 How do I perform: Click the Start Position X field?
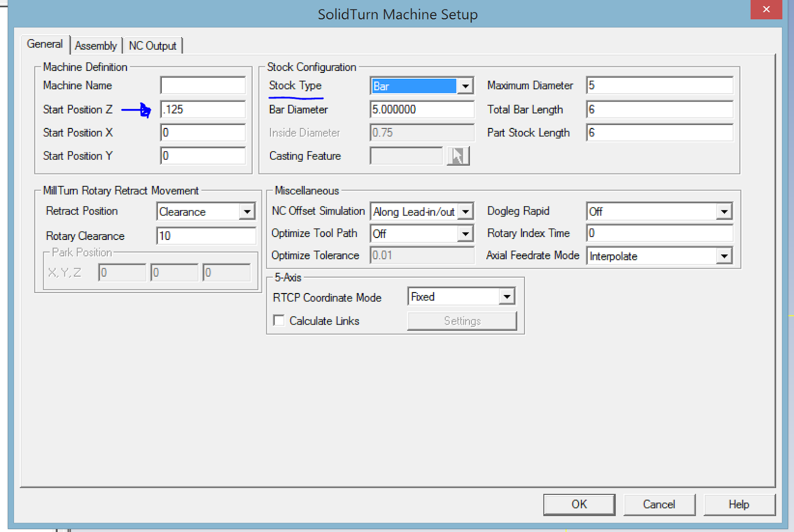pos(203,132)
